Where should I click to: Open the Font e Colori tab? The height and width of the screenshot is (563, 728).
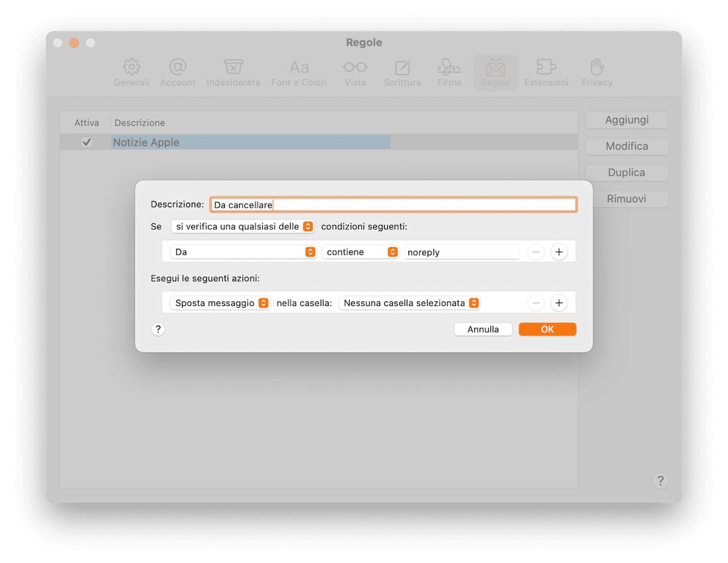click(299, 73)
